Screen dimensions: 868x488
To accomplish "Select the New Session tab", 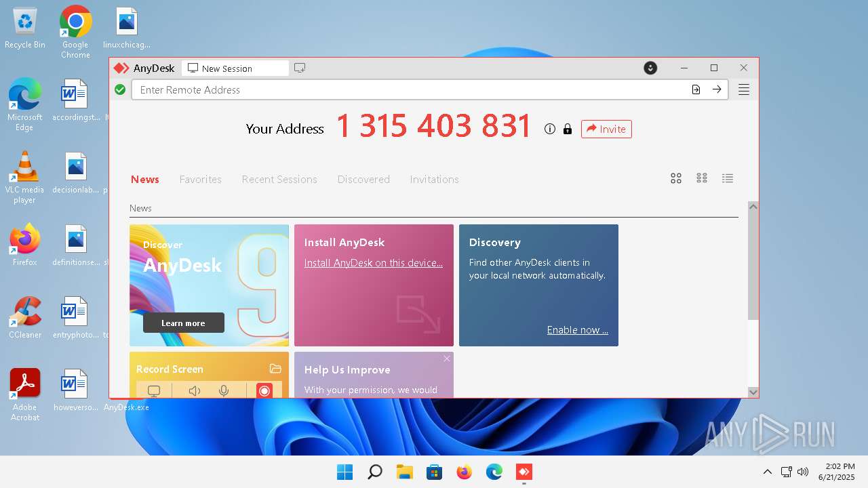I will pyautogui.click(x=235, y=68).
